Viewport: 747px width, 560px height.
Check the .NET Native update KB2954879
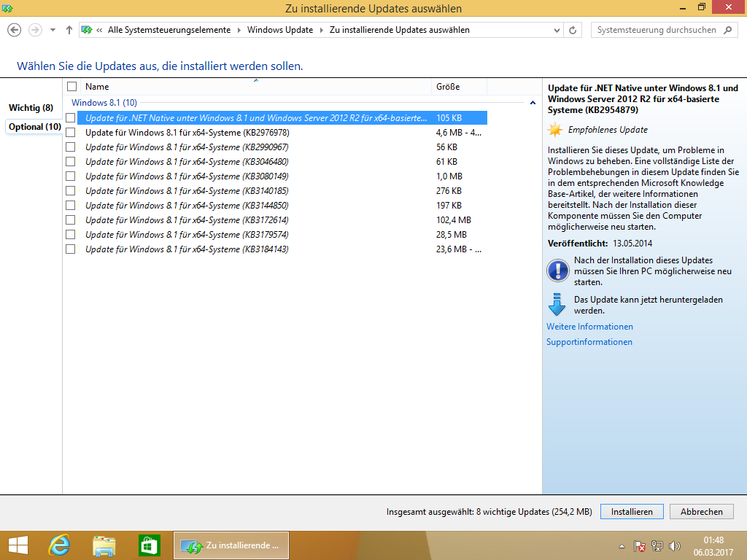pos(71,117)
